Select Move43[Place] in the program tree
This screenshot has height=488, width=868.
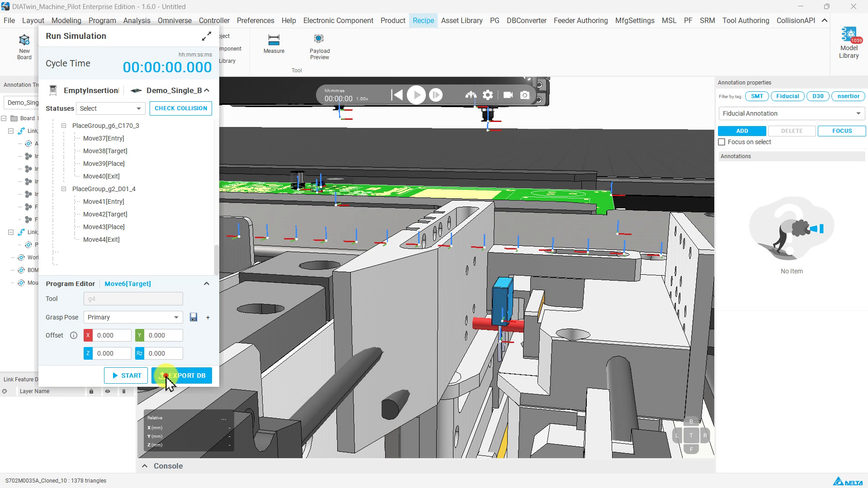coord(104,227)
